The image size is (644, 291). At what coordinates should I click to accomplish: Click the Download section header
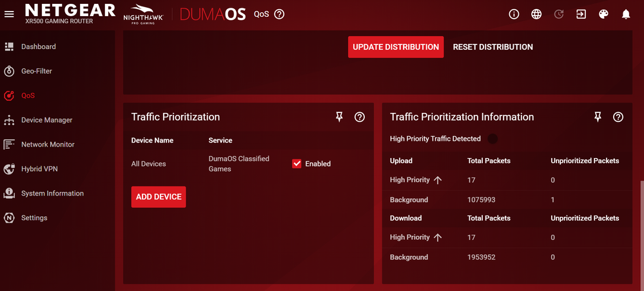click(405, 218)
